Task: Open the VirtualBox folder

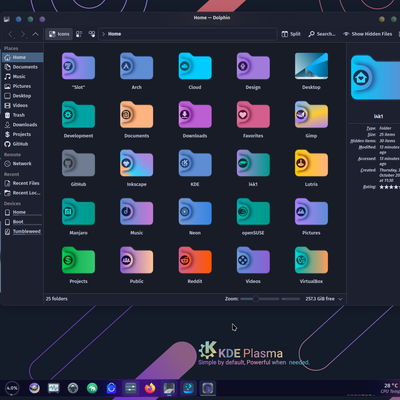Action: (311, 260)
